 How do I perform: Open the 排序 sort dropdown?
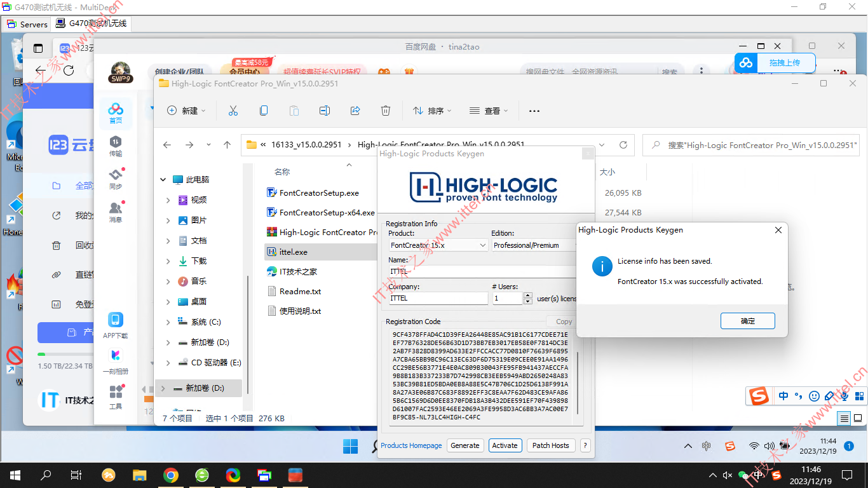point(432,111)
